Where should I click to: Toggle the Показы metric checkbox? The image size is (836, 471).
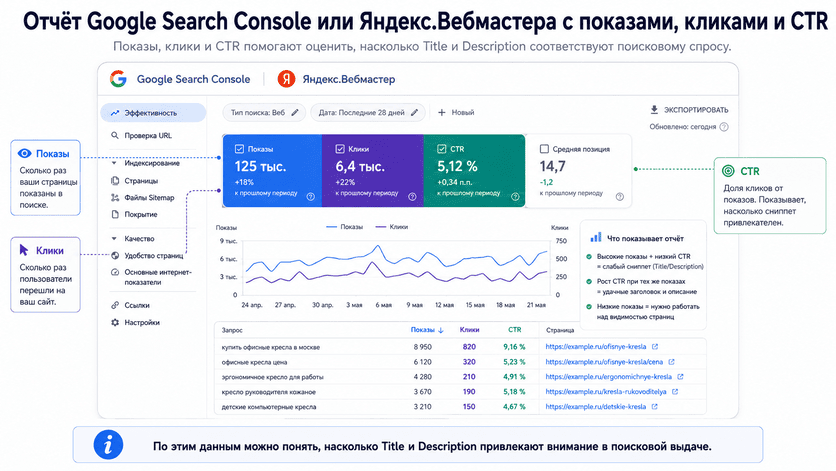(239, 149)
